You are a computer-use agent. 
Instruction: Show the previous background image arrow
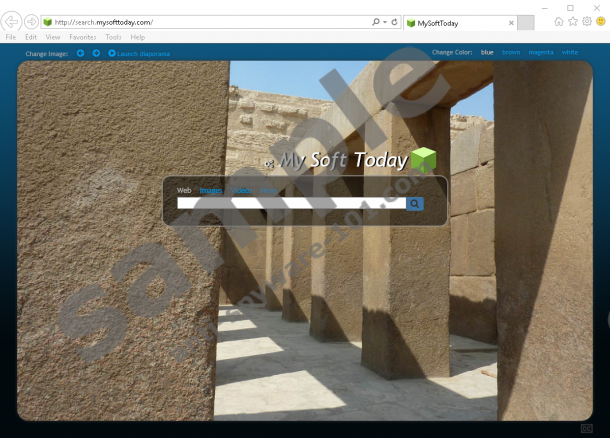point(81,53)
